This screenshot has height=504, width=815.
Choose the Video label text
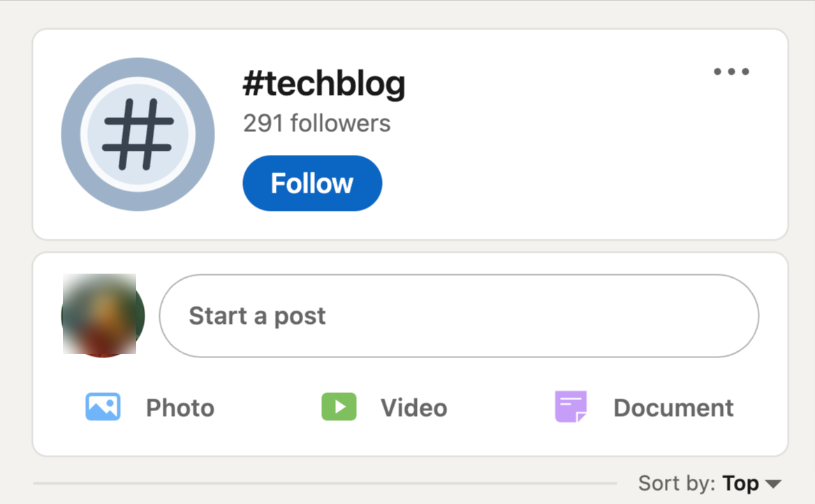tap(413, 408)
